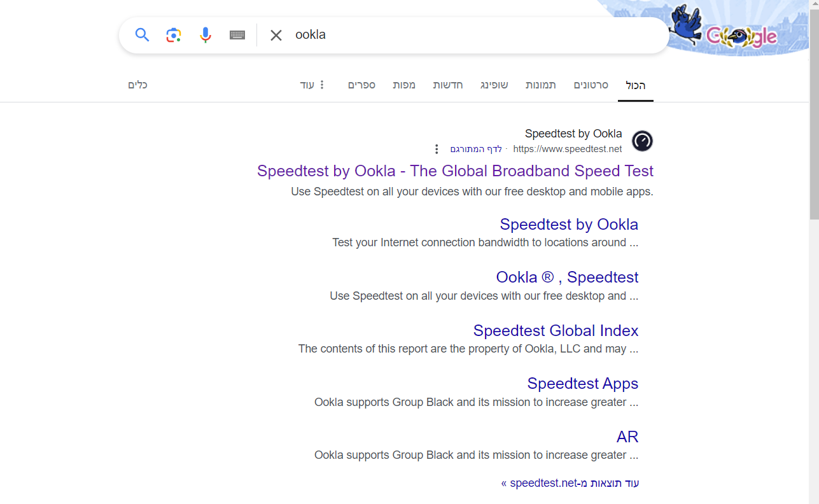
Task: Clear the search box with X
Action: tap(276, 36)
